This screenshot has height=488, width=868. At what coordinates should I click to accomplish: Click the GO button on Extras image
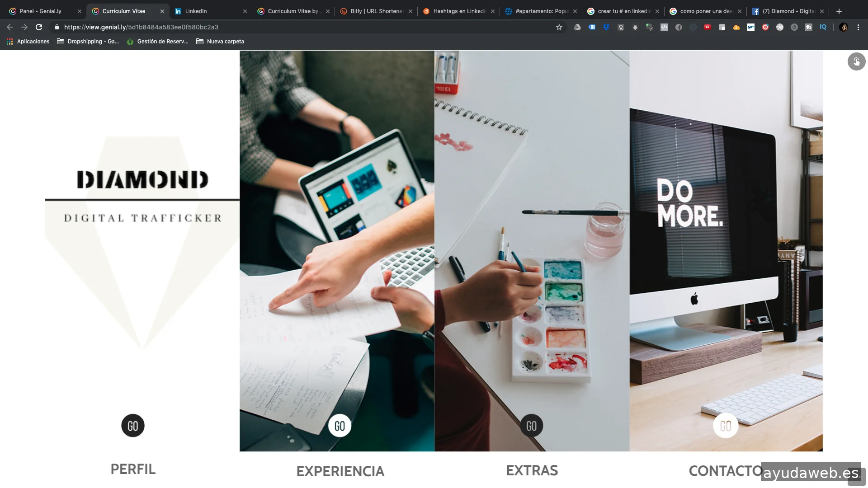532,426
